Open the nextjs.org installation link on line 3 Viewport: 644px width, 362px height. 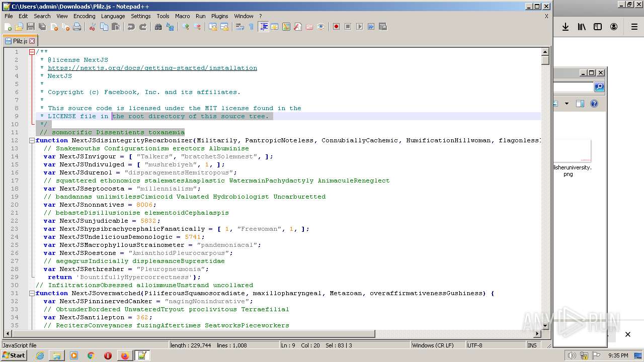152,68
